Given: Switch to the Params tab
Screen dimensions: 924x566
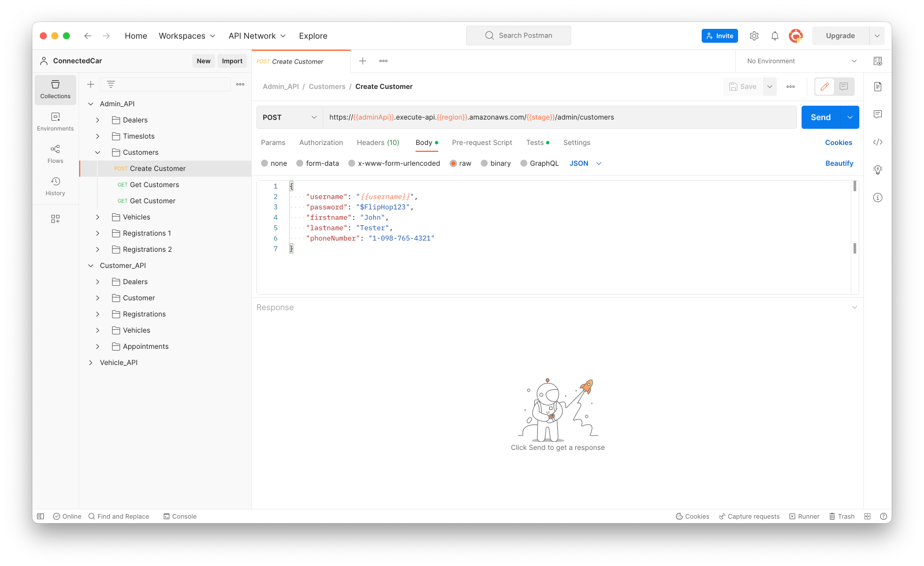Looking at the screenshot, I should [273, 143].
